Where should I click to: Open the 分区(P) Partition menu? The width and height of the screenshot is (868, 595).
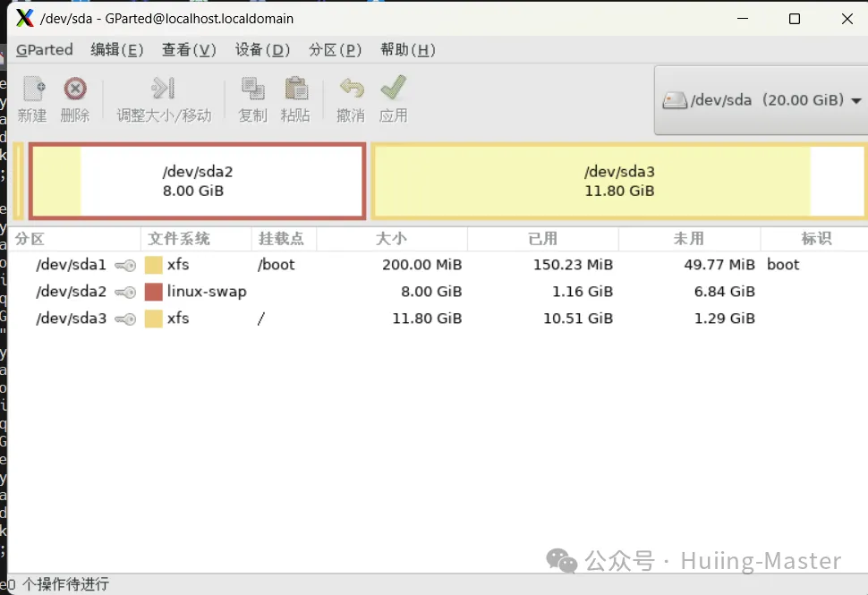pos(335,50)
